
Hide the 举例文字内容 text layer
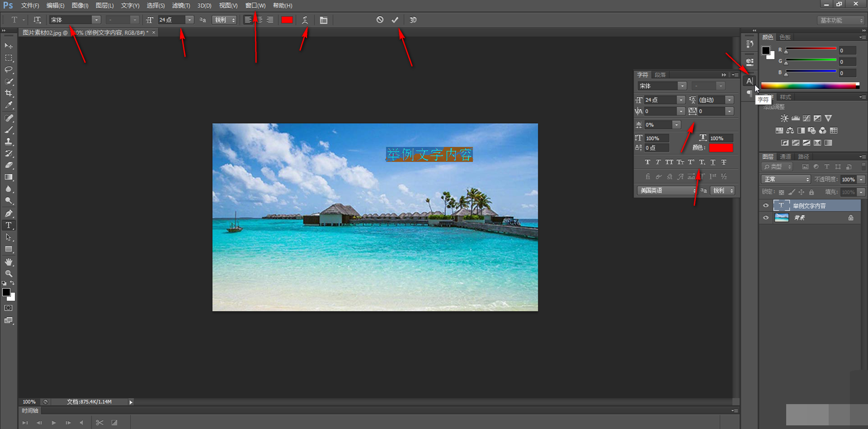[766, 205]
